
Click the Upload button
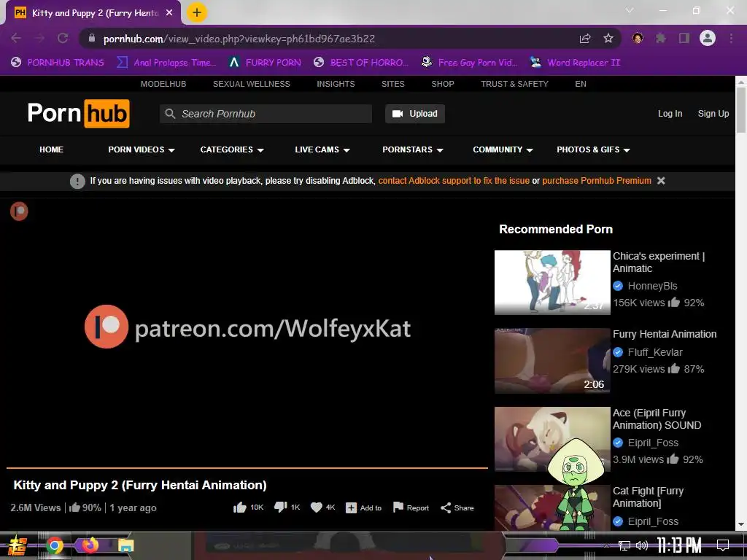415,113
